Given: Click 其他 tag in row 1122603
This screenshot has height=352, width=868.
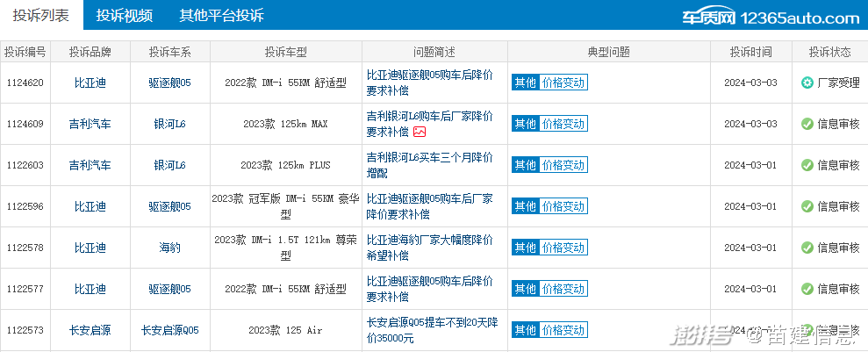Looking at the screenshot, I should tap(526, 165).
